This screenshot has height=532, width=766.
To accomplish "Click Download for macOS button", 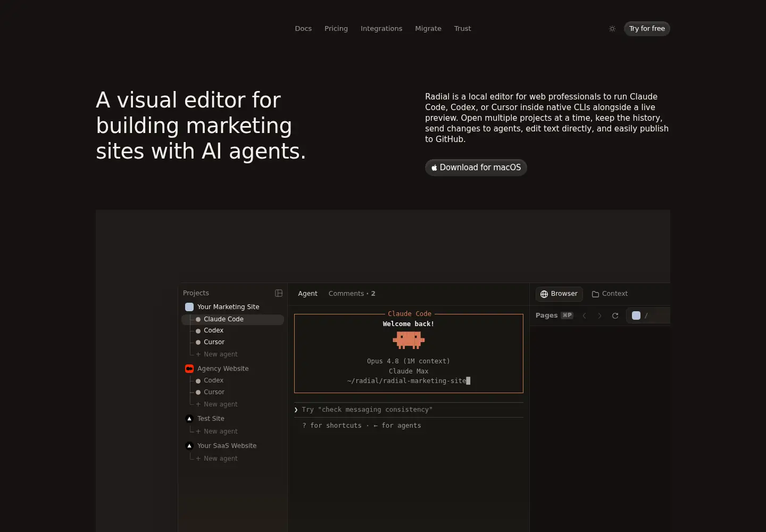I will [476, 168].
